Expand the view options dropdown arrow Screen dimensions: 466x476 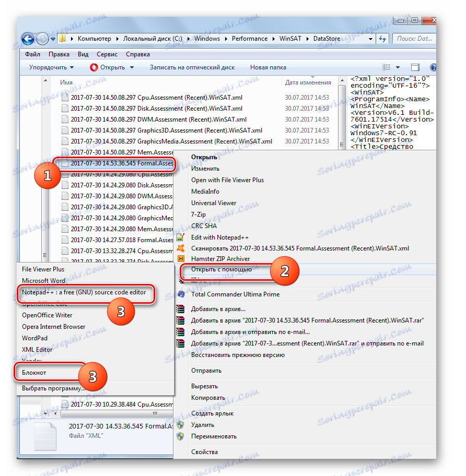[x=398, y=67]
